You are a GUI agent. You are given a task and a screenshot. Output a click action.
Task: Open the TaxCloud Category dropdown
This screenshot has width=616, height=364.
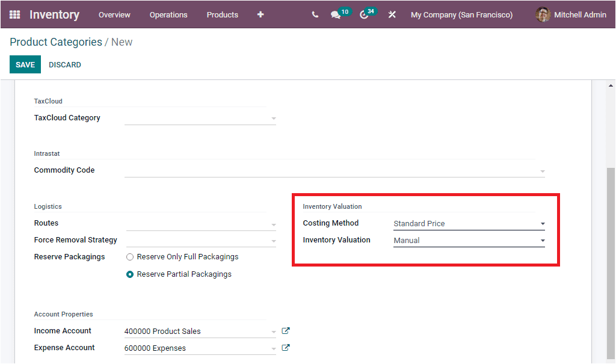274,118
